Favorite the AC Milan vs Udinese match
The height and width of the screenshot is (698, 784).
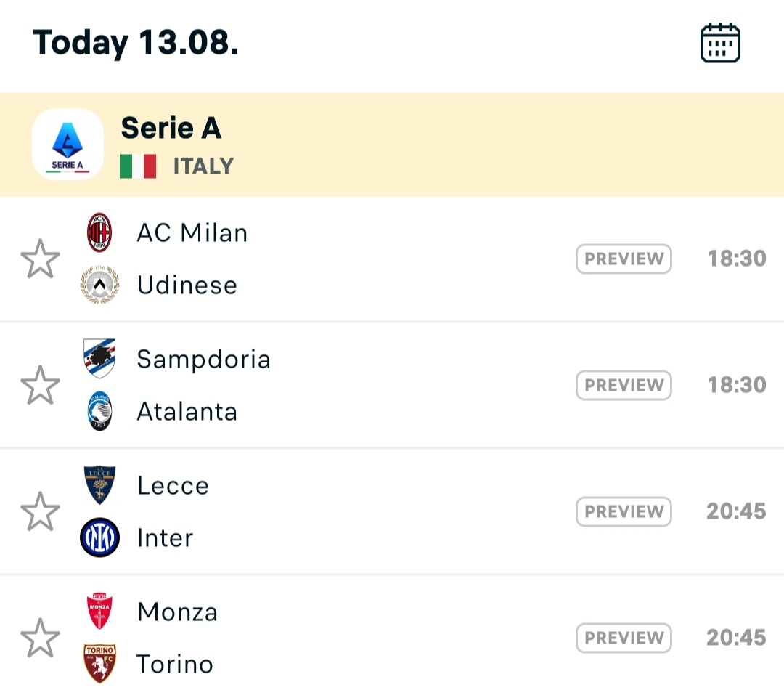point(40,259)
